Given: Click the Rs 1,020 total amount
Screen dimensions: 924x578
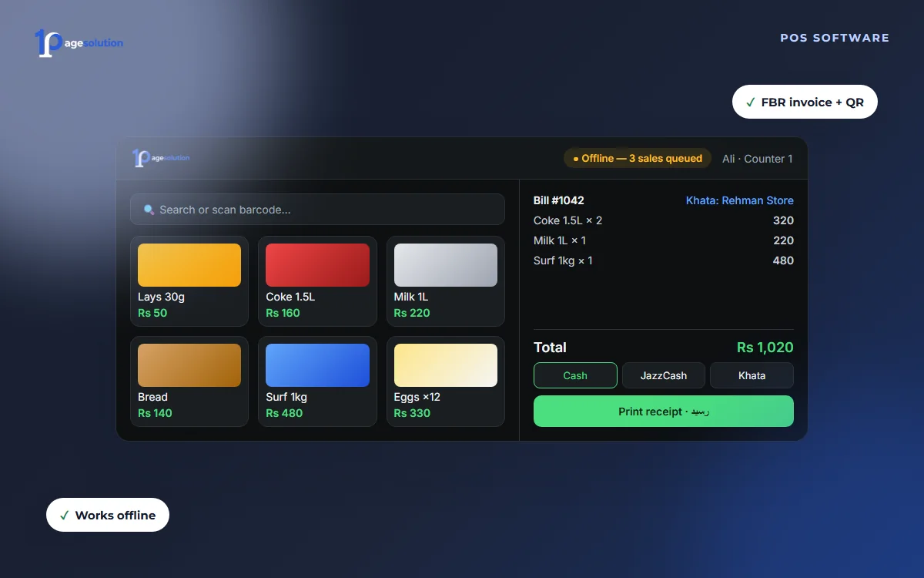Looking at the screenshot, I should coord(765,348).
